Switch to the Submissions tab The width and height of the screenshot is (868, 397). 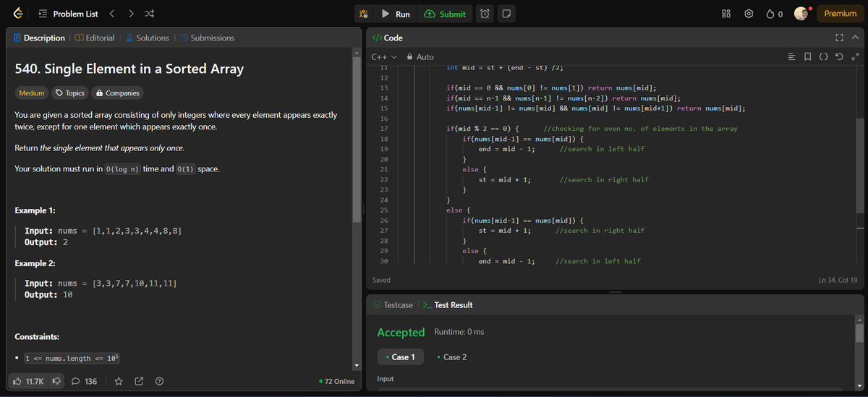tap(207, 38)
